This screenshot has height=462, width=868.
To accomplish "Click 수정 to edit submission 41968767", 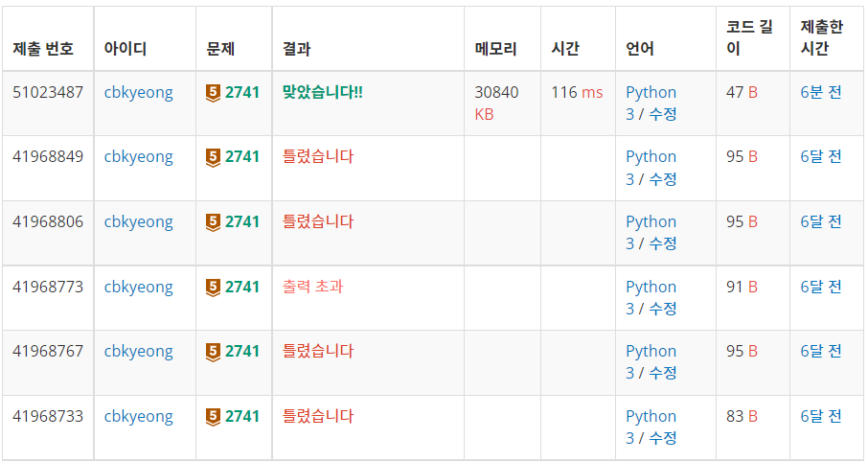I will coord(663,374).
